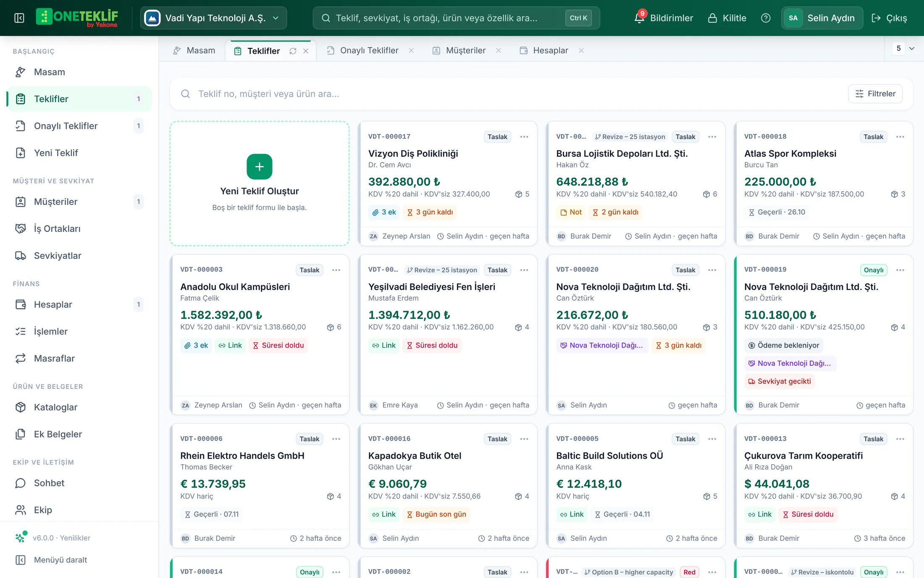Open more options for VDT-000013 card
The width and height of the screenshot is (924, 578).
(x=900, y=439)
